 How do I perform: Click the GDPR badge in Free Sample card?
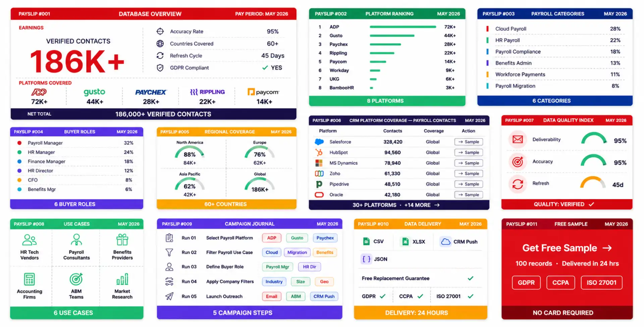[x=526, y=283]
